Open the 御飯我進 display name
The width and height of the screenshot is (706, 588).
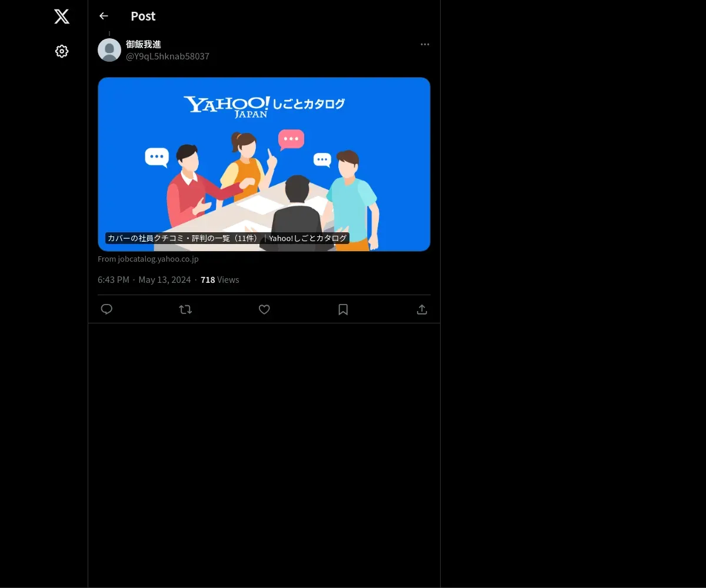click(144, 44)
